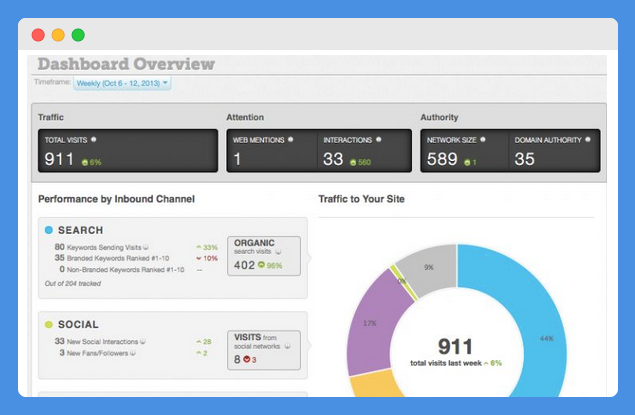Open the Network Size 589 tile
The width and height of the screenshot is (635, 415).
tap(465, 151)
